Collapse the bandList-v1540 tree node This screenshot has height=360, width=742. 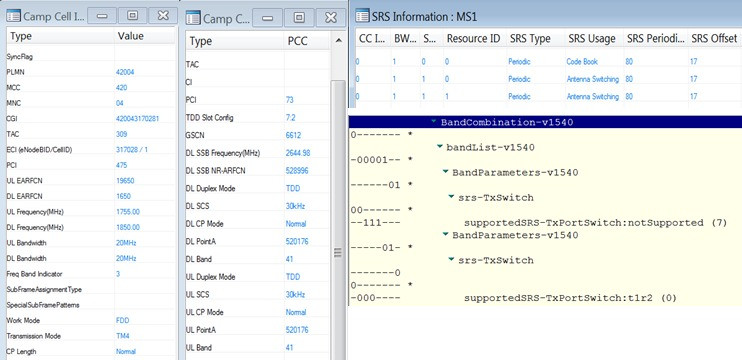click(440, 147)
